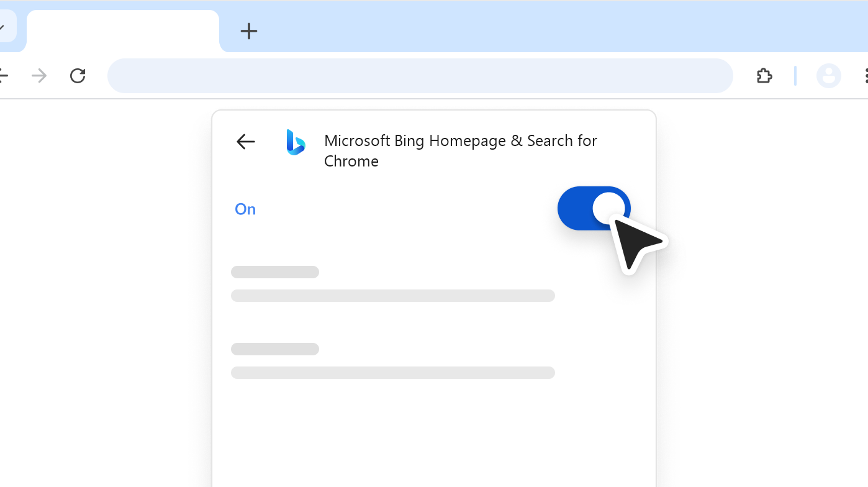This screenshot has width=868, height=487.
Task: Open the Extensions puzzle-piece menu
Action: 764,76
